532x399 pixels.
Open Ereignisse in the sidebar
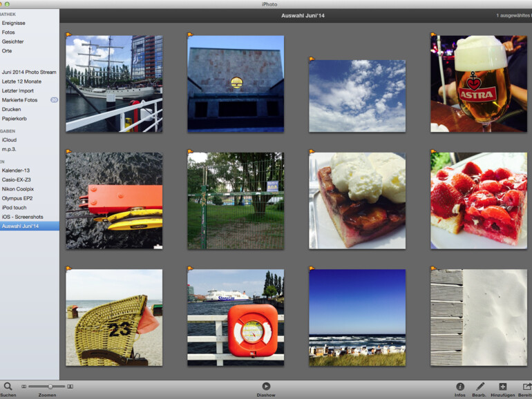pos(14,23)
